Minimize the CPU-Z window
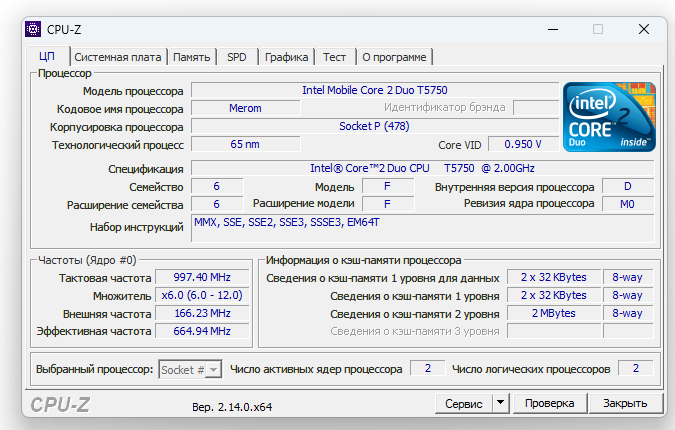The width and height of the screenshot is (675, 430). click(x=553, y=29)
